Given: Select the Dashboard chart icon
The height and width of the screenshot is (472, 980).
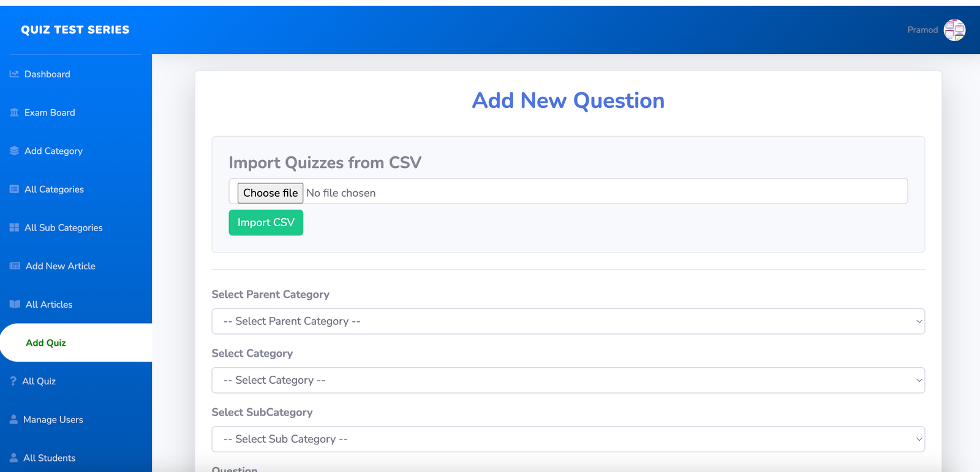Looking at the screenshot, I should [14, 74].
